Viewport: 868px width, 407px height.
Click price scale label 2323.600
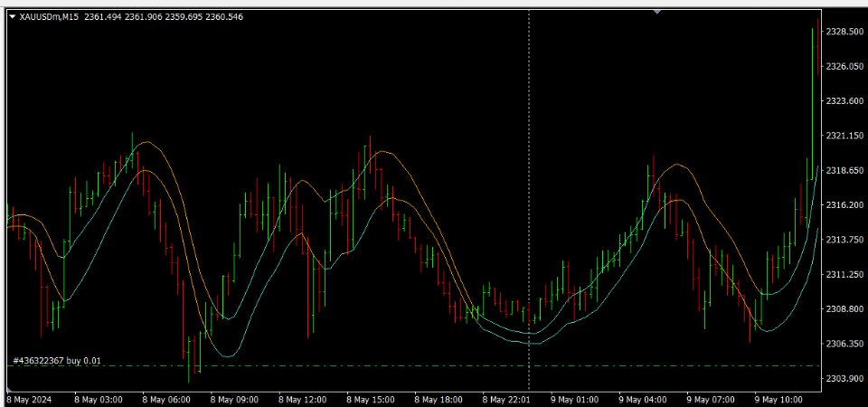tap(844, 100)
